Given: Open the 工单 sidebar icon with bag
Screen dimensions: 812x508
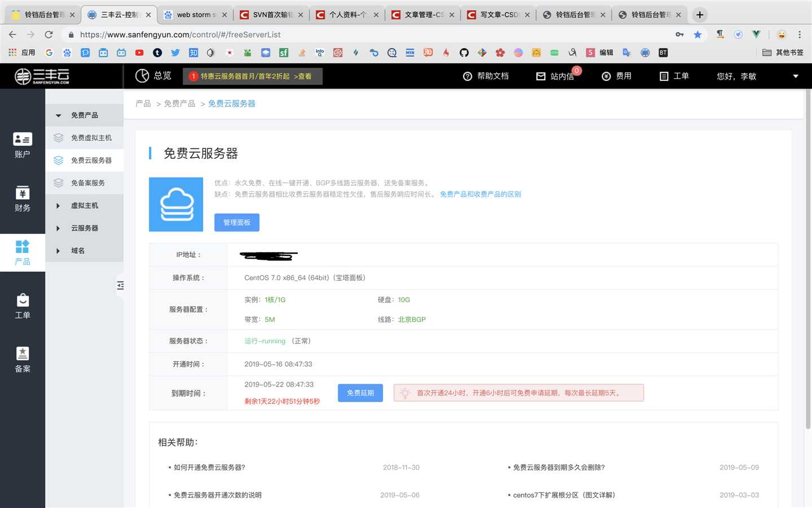Looking at the screenshot, I should click(23, 306).
